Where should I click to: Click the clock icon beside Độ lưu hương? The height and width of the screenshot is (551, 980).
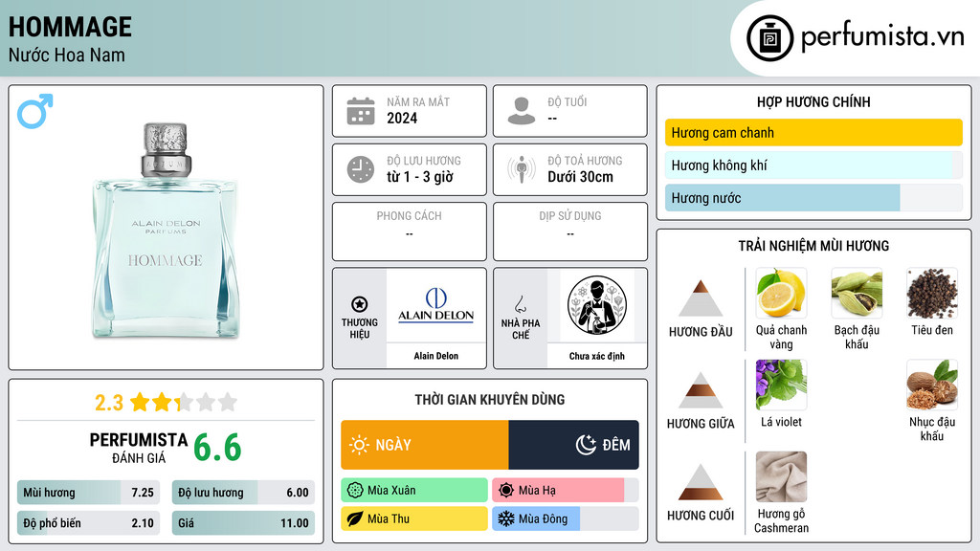coord(361,169)
